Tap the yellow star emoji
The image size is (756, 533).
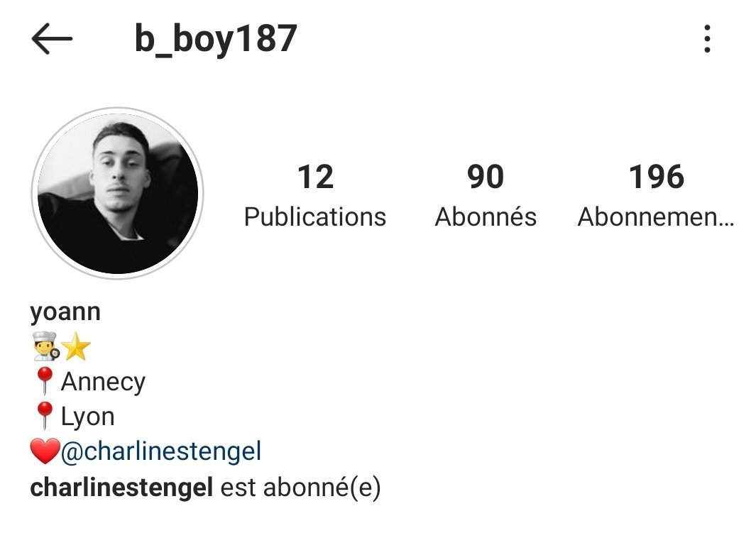[76, 346]
